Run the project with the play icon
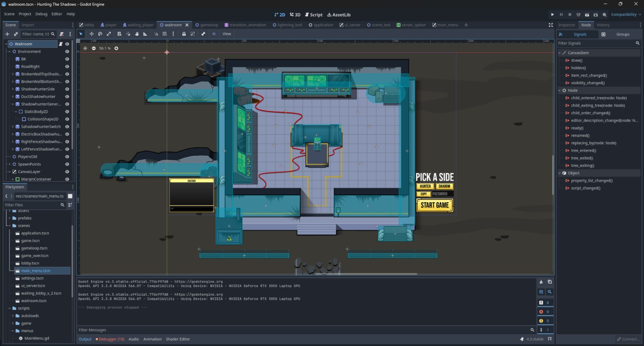Image resolution: width=644 pixels, height=346 pixels. (x=552, y=14)
